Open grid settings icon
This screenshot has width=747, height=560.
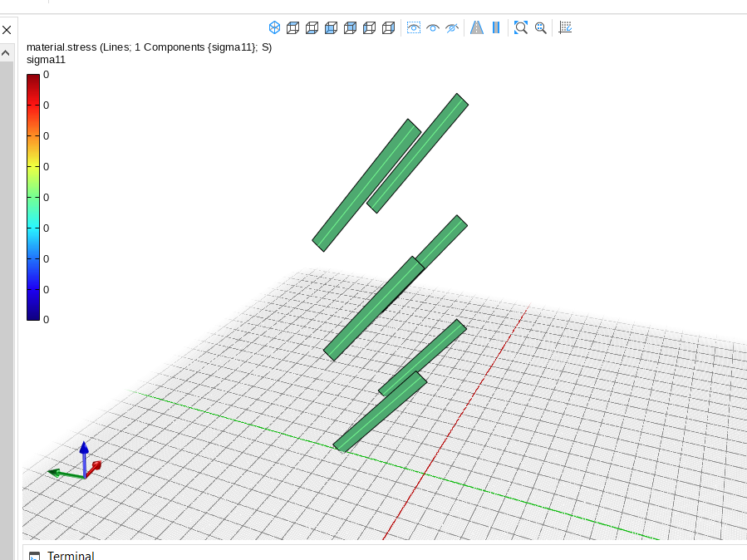(x=565, y=27)
